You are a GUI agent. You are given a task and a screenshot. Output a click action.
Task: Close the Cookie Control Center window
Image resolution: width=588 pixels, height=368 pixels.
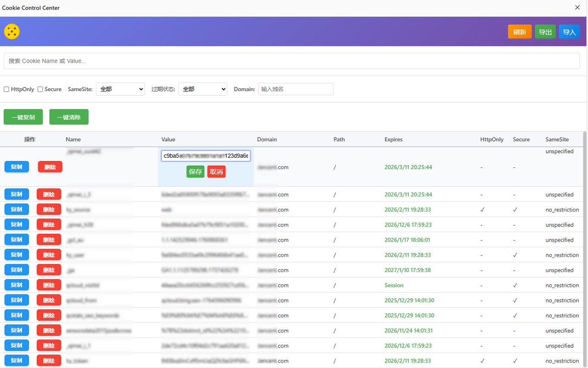[x=577, y=7]
